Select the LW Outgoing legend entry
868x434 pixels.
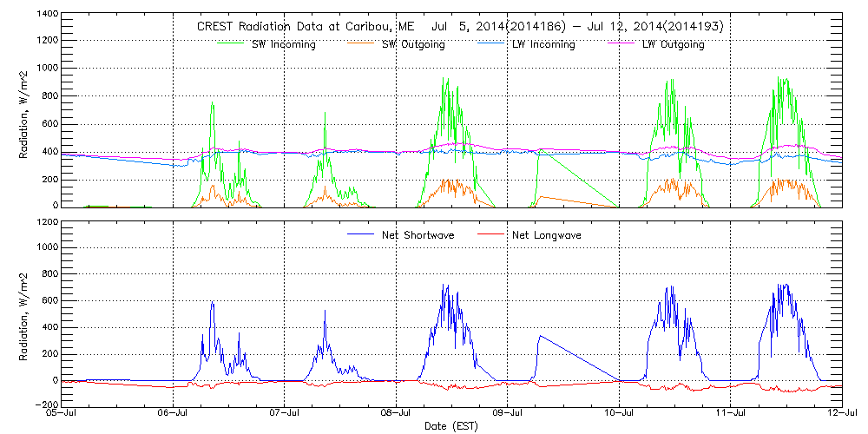pyautogui.click(x=673, y=44)
